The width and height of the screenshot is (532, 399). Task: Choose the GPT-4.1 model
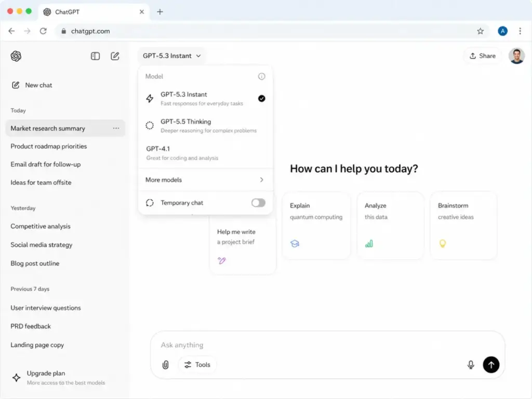point(205,153)
